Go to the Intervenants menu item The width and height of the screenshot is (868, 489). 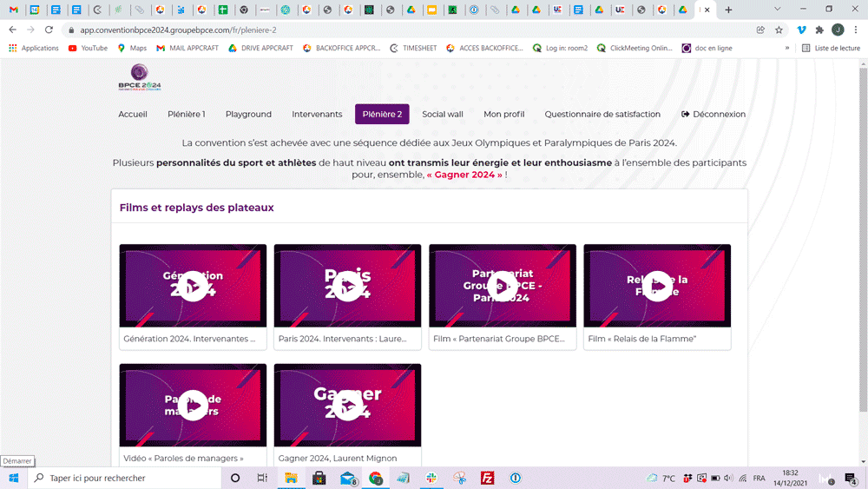point(317,115)
